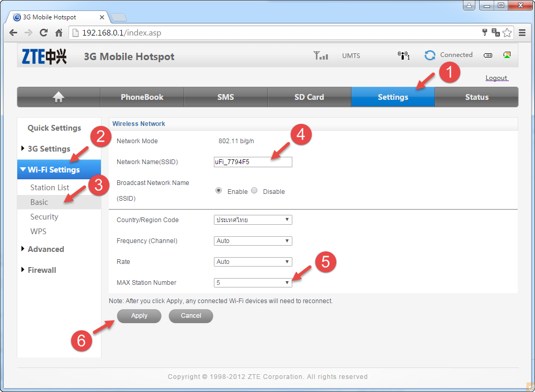Open the Home tab house icon
535x392 pixels.
pyautogui.click(x=59, y=97)
